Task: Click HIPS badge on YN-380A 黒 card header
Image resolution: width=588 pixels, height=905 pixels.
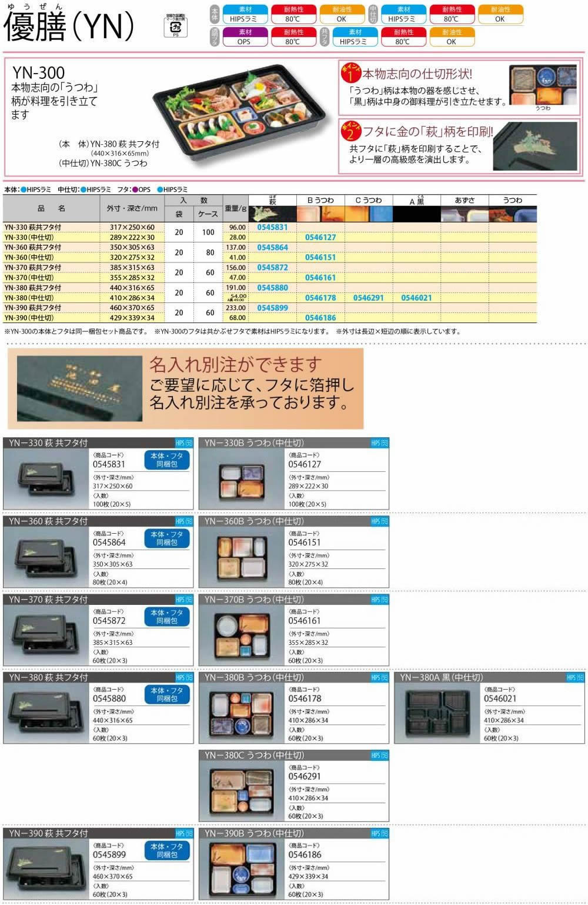Action: 575,678
